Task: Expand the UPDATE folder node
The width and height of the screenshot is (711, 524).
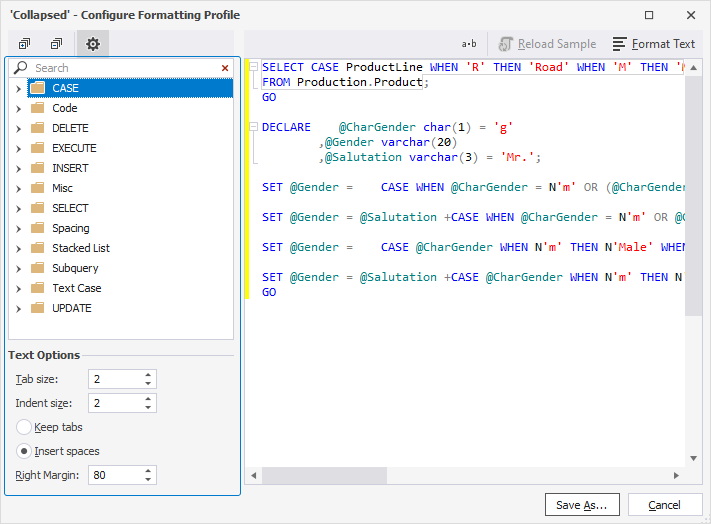Action: (x=18, y=309)
